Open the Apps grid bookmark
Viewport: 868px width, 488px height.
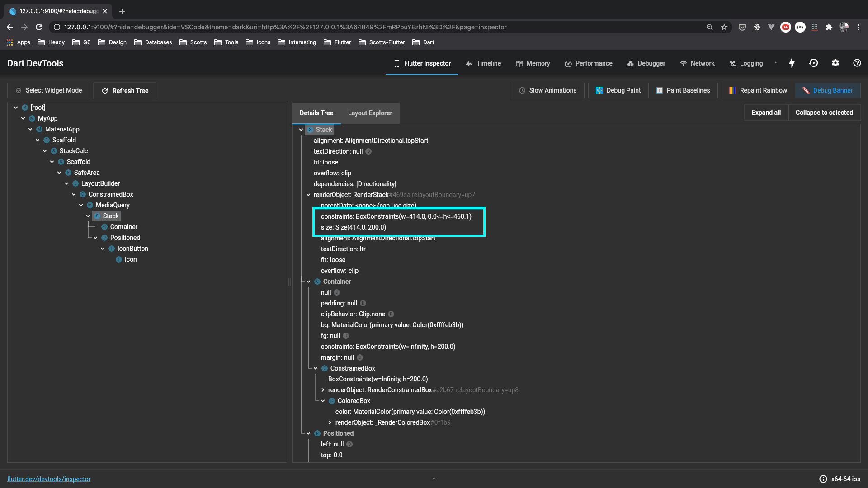pyautogui.click(x=19, y=42)
